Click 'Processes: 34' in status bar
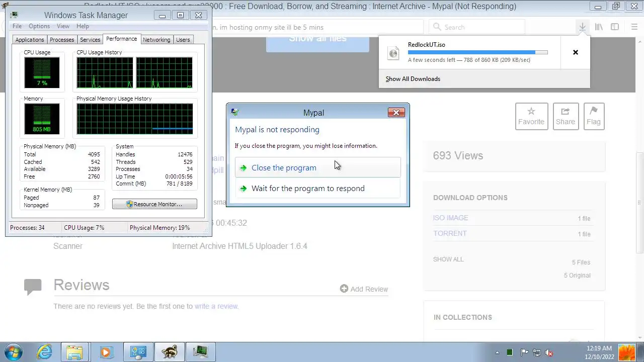644x362 pixels. point(27,228)
